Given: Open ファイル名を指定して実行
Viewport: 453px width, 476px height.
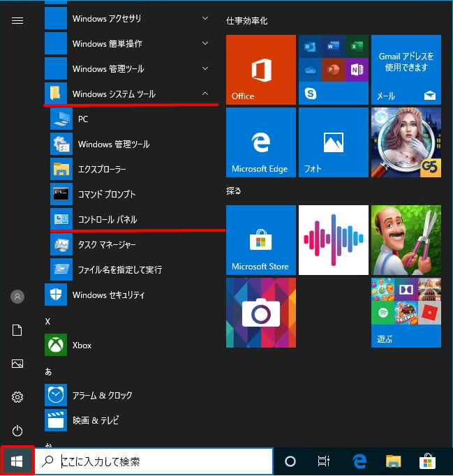Looking at the screenshot, I should [134, 269].
